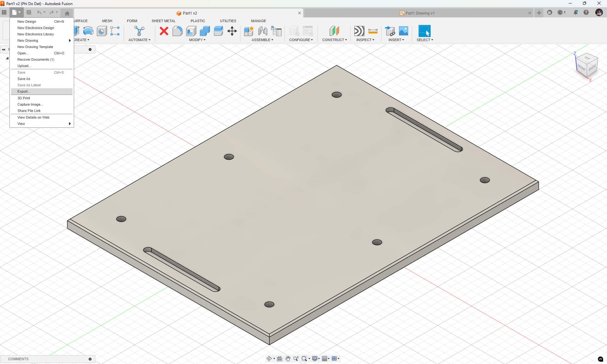Click the Offset Face tool icon
Image resolution: width=607 pixels, height=364 pixels.
point(218,31)
